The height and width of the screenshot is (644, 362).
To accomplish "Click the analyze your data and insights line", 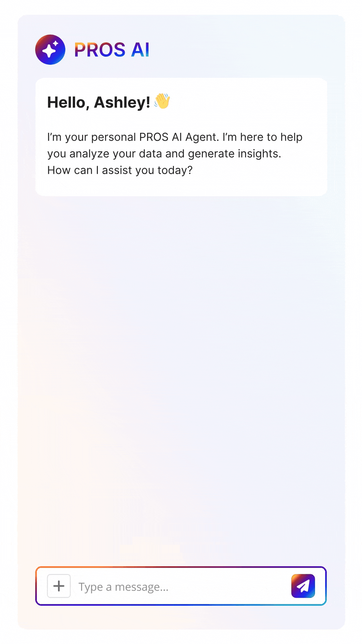I will click(164, 154).
